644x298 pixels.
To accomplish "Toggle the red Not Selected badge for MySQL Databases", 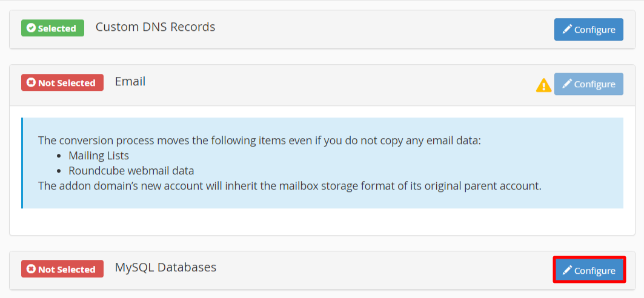I will 62,270.
